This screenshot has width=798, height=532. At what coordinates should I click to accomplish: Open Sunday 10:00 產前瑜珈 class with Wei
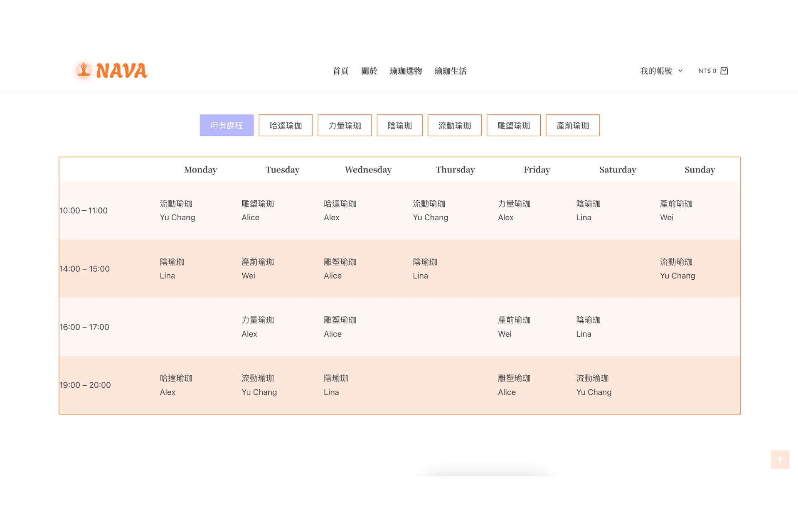[676, 204]
